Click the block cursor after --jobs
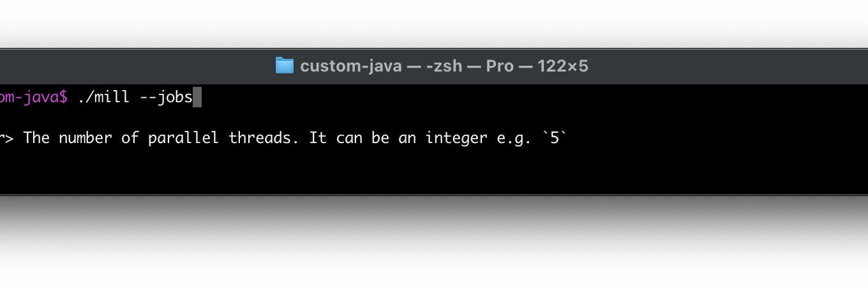Viewport: 868px width, 290px height. (197, 98)
